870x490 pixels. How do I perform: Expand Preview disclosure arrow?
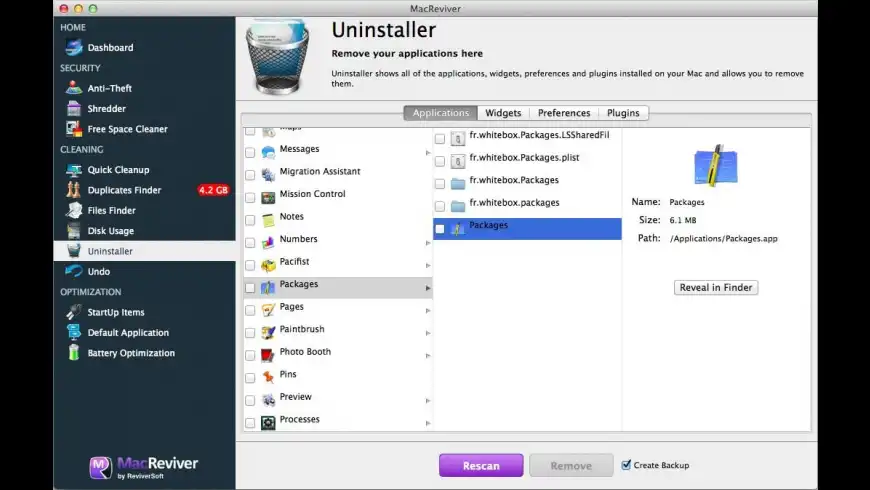pyautogui.click(x=428, y=401)
